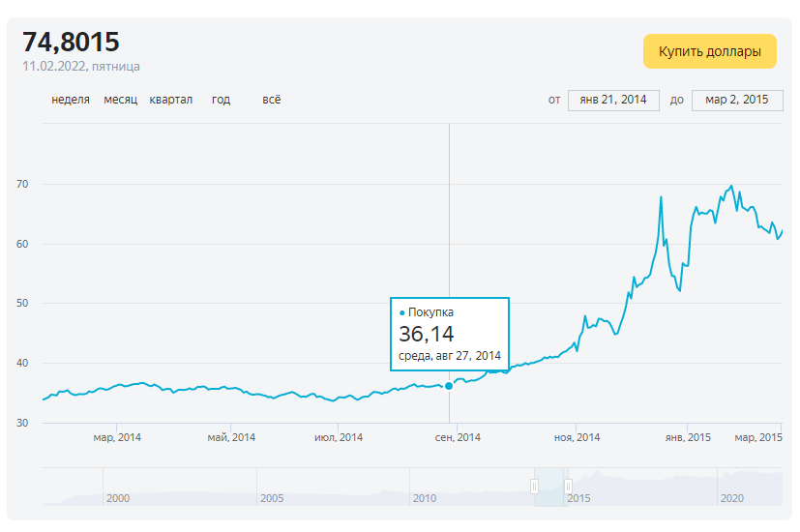Select the неделя period tab
The image size is (800, 532).
[x=71, y=100]
